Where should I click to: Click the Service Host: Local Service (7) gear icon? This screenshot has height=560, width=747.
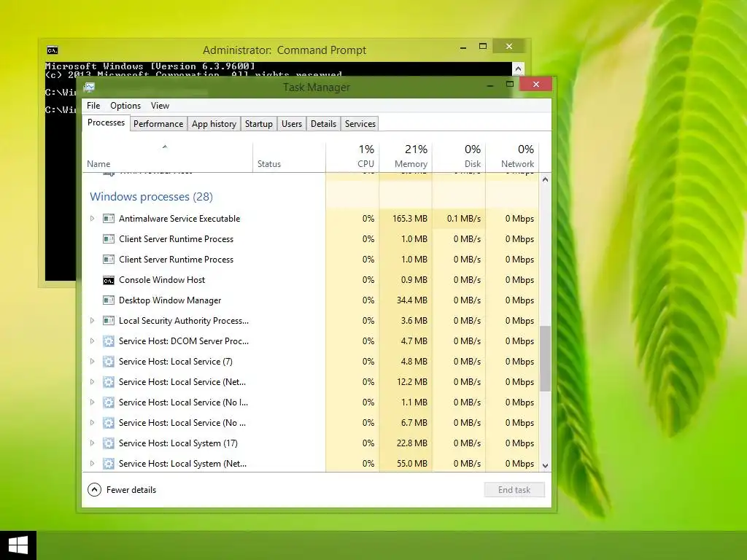pos(109,362)
